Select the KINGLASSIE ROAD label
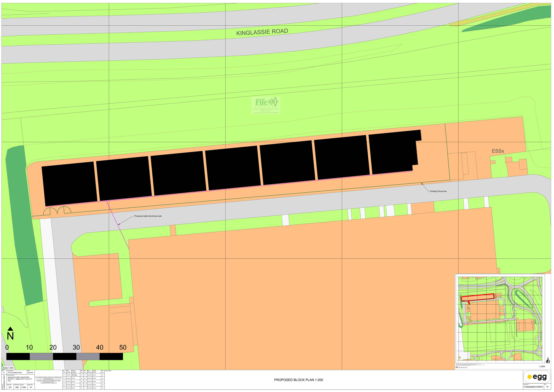Screen dimensions: 554x392 coord(262,32)
